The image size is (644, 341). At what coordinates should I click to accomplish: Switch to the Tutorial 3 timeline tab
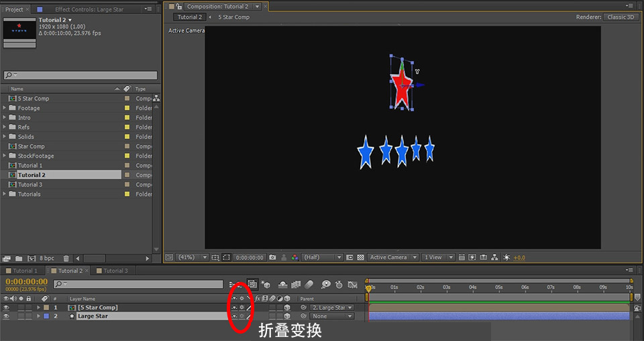[115, 271]
